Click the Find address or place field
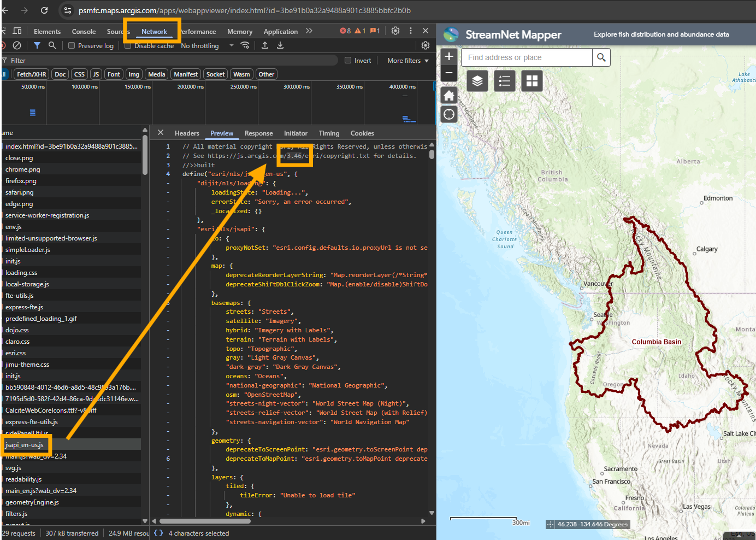756x540 pixels. [527, 57]
